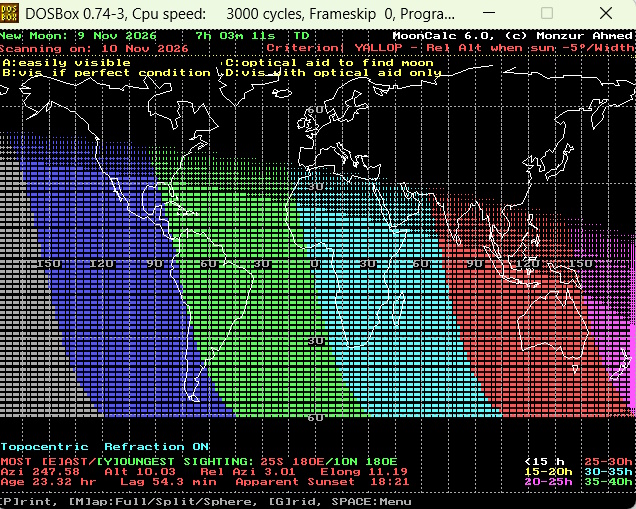The height and width of the screenshot is (509, 636).
Task: Click the '[M]ap:Full/Split/Sphere' option
Action: [x=163, y=502]
